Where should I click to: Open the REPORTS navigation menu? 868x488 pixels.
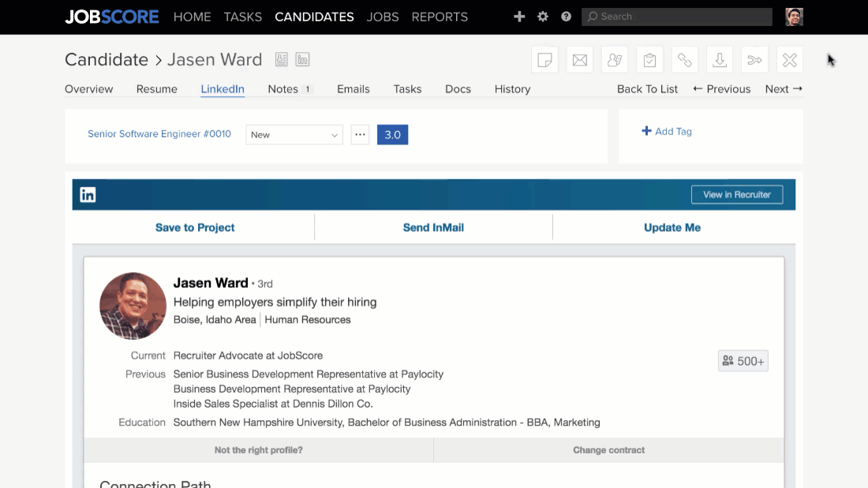pos(440,17)
